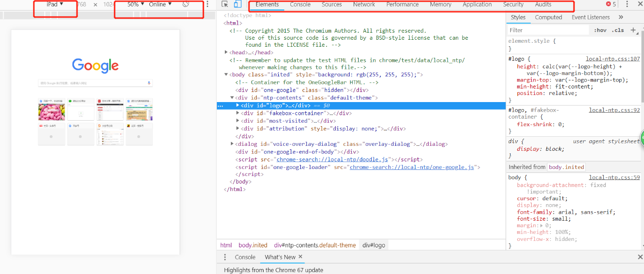Open the local-ntp.css:59 source link
This screenshot has height=274, width=644.
614,177
